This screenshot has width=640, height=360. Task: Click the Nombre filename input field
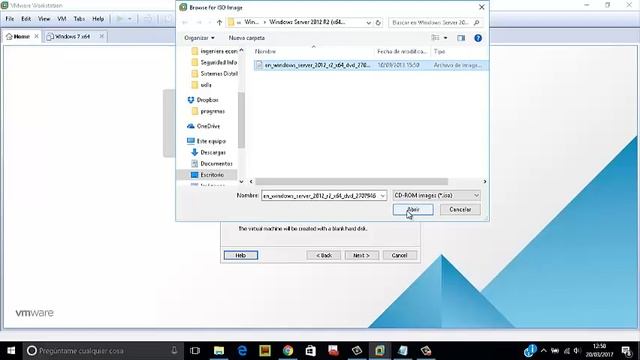click(320, 196)
